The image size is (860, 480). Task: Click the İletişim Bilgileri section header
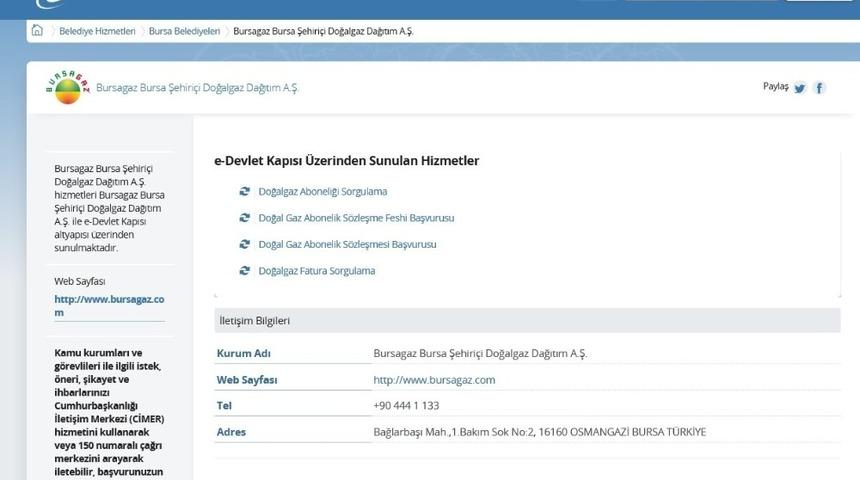(x=527, y=320)
